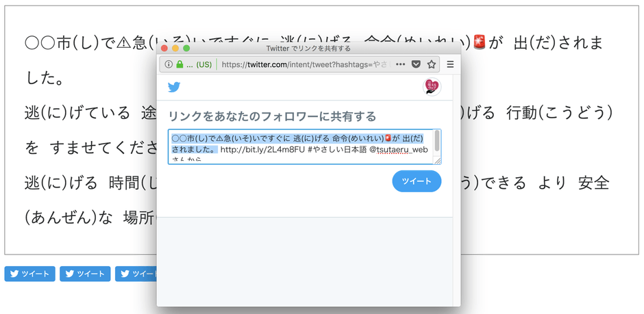Click the site information icon in address bar
The image size is (644, 314).
click(169, 64)
